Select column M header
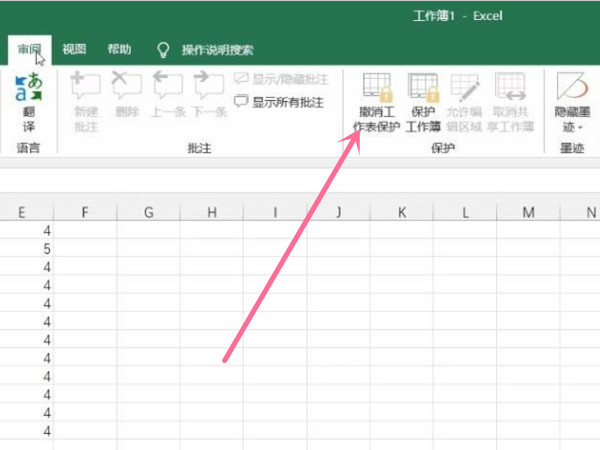Viewport: 600px width, 450px height. point(528,212)
